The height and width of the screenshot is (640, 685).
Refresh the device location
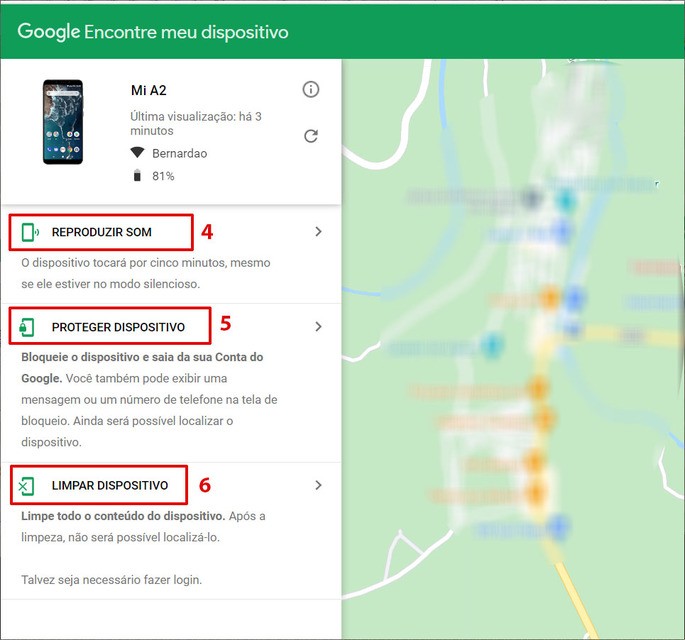click(x=311, y=136)
